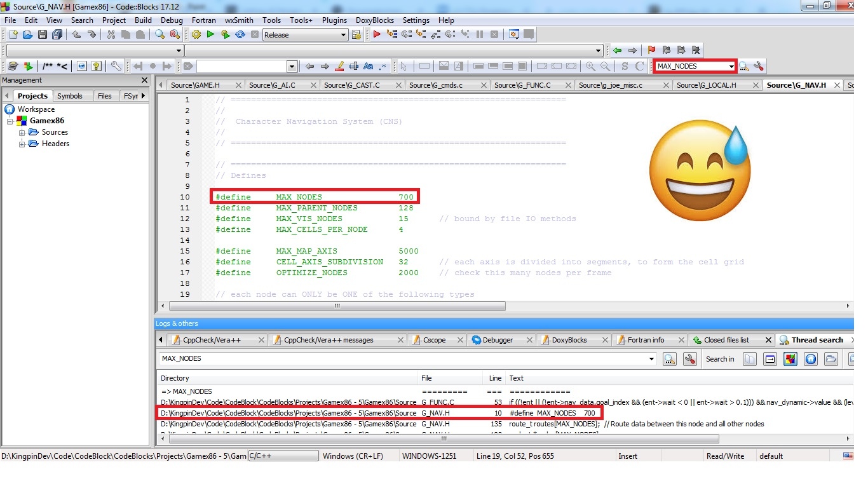This screenshot has width=868, height=488.
Task: Click the Rebuild icon
Action: tap(240, 34)
